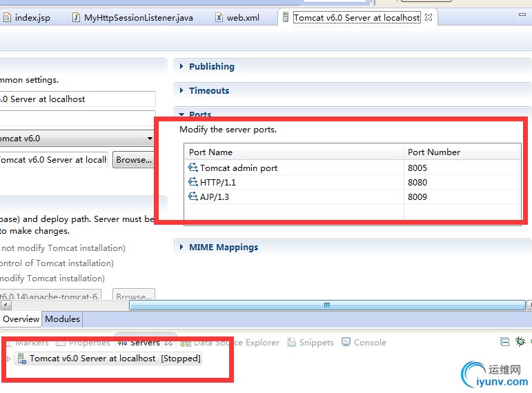Select the Tomcat admin port row

(x=353, y=168)
